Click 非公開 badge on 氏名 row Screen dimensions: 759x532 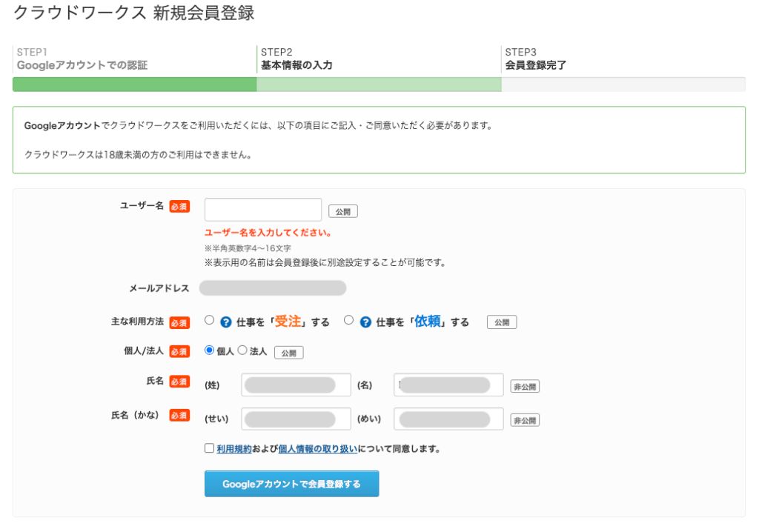pos(525,386)
